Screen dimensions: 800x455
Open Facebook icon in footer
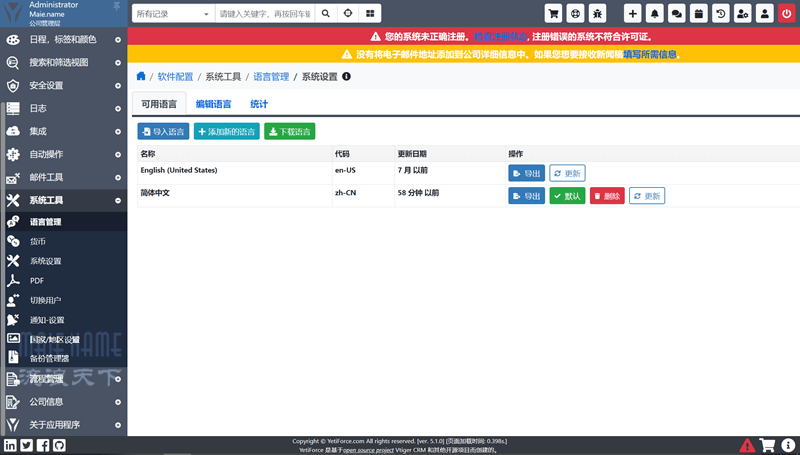43,445
